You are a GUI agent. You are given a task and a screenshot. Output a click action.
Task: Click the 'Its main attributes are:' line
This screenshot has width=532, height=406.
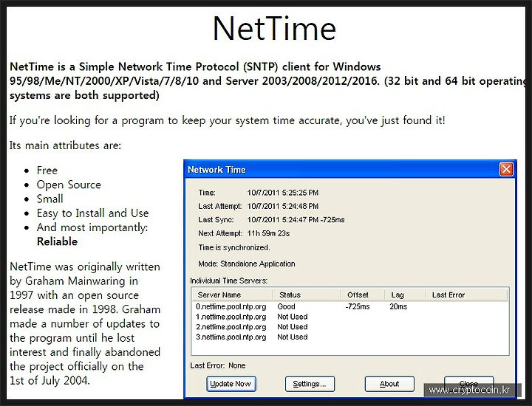(x=65, y=145)
